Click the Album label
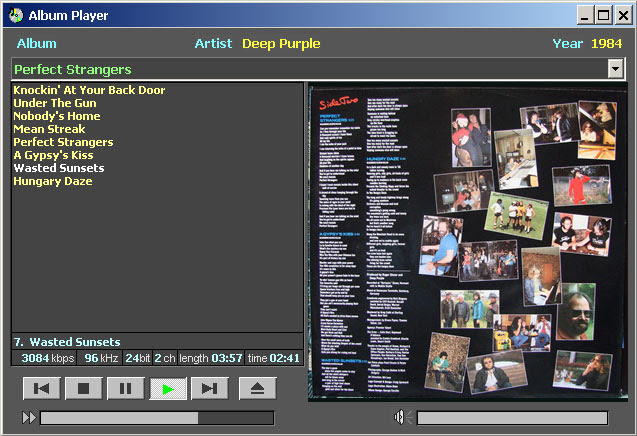The height and width of the screenshot is (436, 637). (37, 43)
